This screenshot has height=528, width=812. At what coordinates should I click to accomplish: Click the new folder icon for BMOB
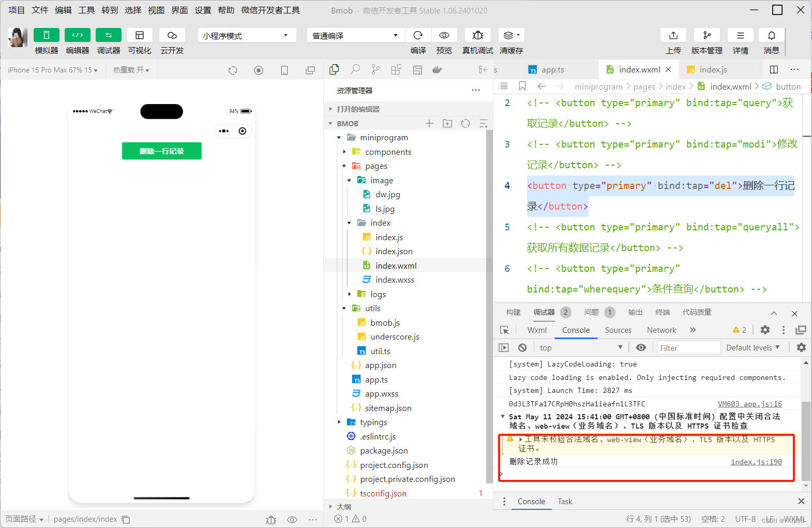tap(447, 123)
